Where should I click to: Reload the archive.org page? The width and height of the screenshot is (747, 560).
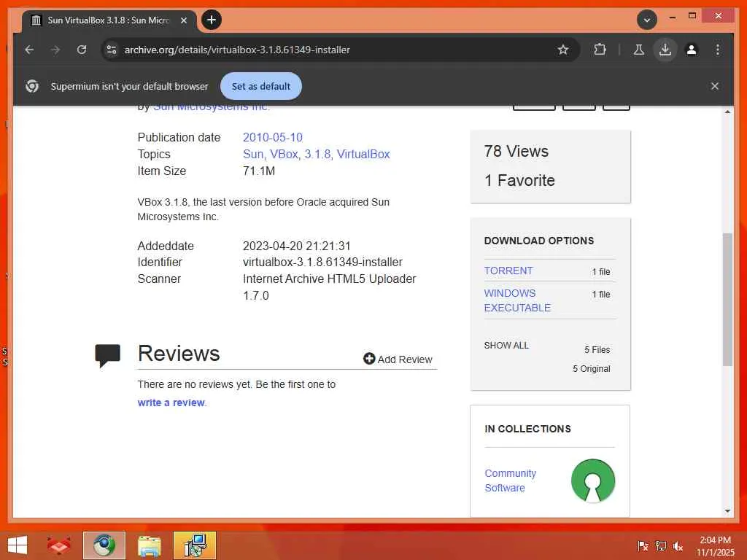(x=82, y=50)
